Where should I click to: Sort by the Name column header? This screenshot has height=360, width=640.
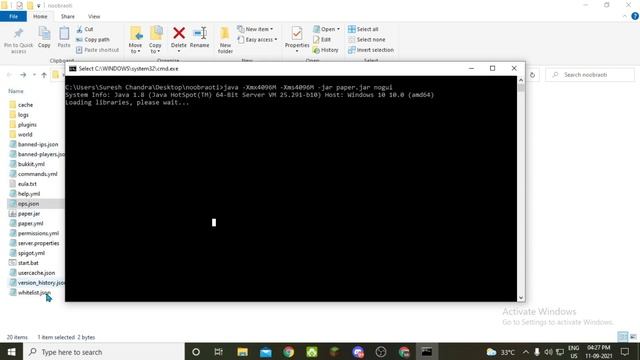point(16,91)
